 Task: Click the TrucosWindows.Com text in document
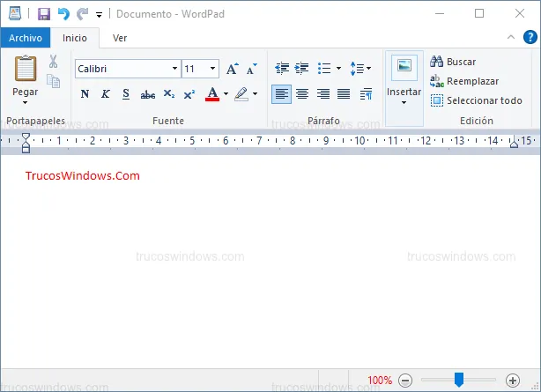(x=81, y=175)
